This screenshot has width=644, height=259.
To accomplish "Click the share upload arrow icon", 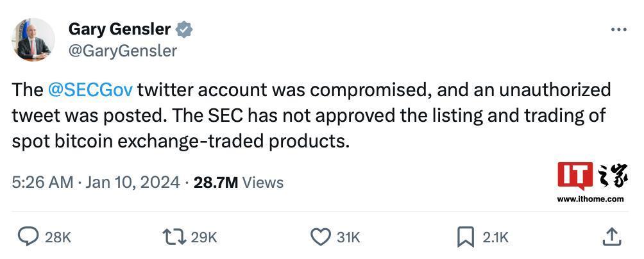I will click(x=612, y=237).
